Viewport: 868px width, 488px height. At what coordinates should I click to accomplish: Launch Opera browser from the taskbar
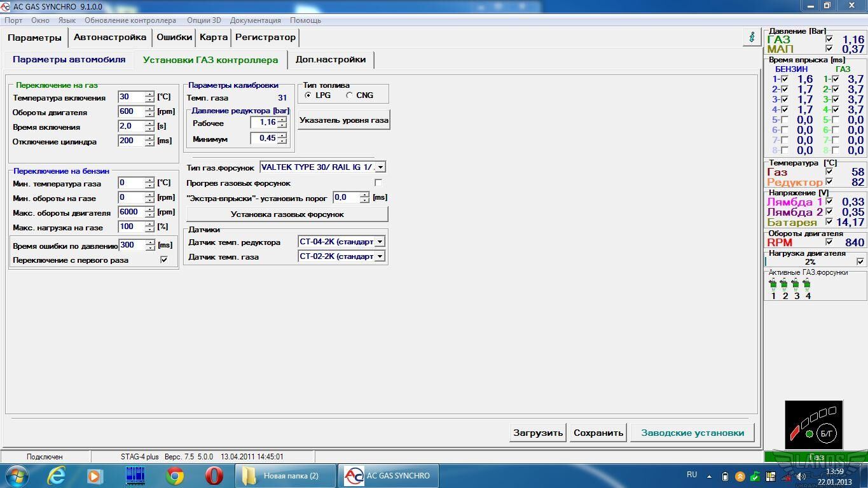[x=214, y=475]
